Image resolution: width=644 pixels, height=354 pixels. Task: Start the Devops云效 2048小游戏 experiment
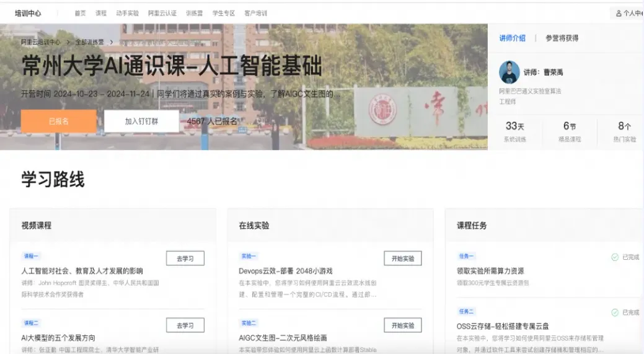[403, 259]
